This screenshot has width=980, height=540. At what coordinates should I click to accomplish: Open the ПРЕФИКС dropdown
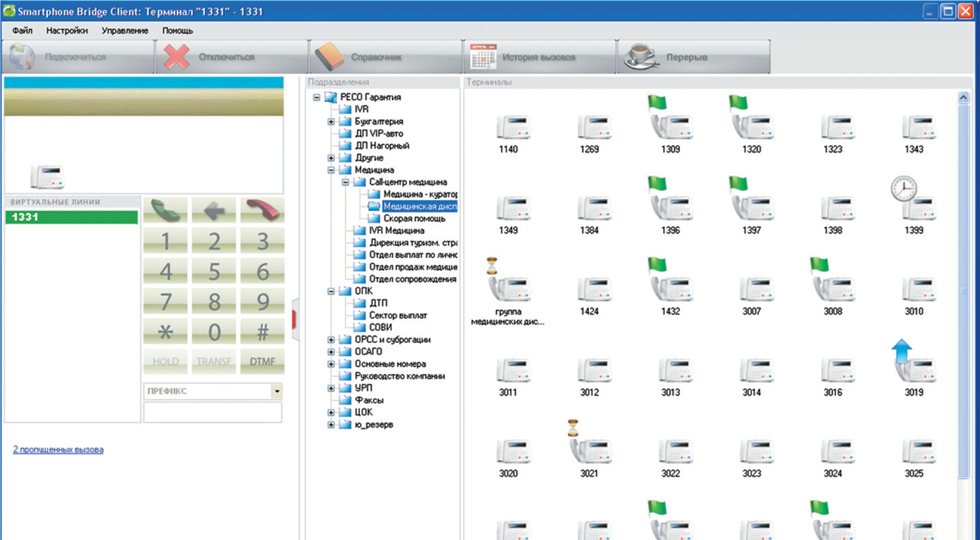click(x=277, y=391)
